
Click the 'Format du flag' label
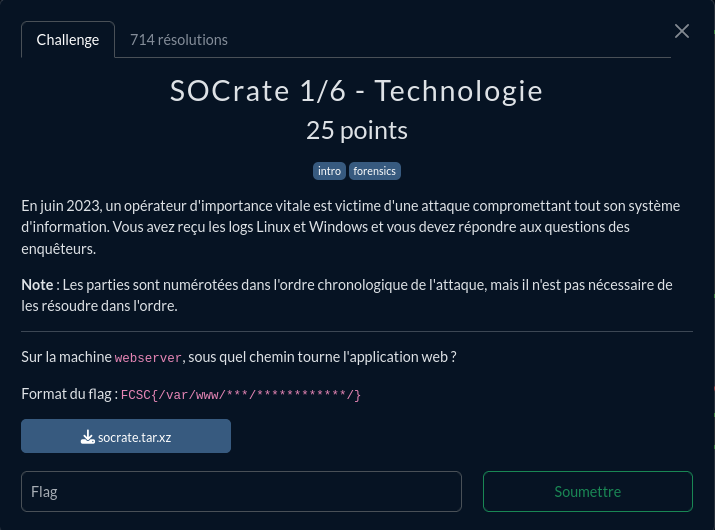point(68,394)
